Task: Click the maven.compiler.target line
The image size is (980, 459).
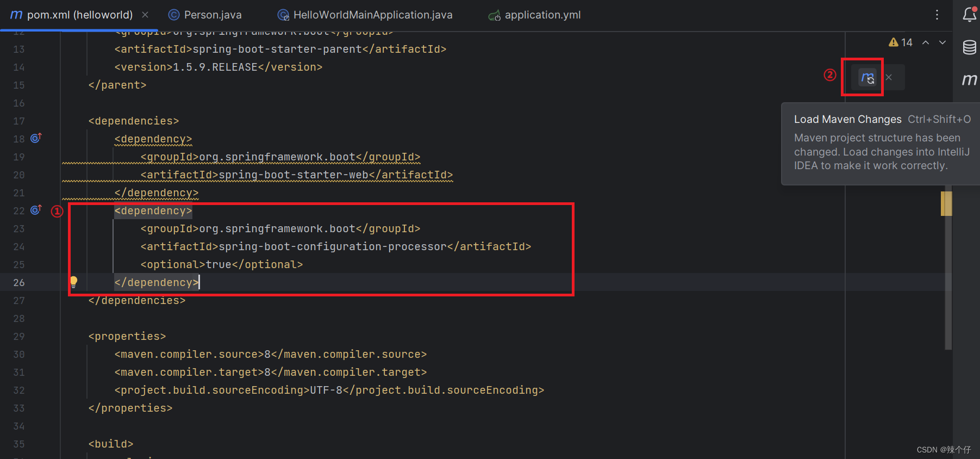Action: [271, 372]
